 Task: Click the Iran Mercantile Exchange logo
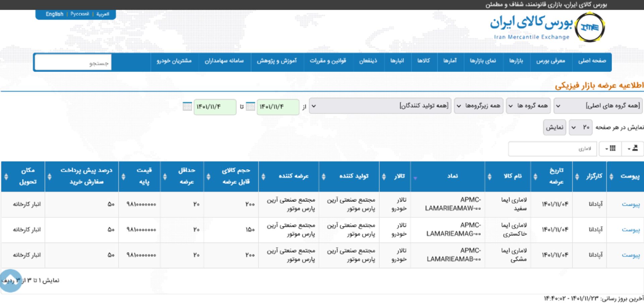[589, 27]
